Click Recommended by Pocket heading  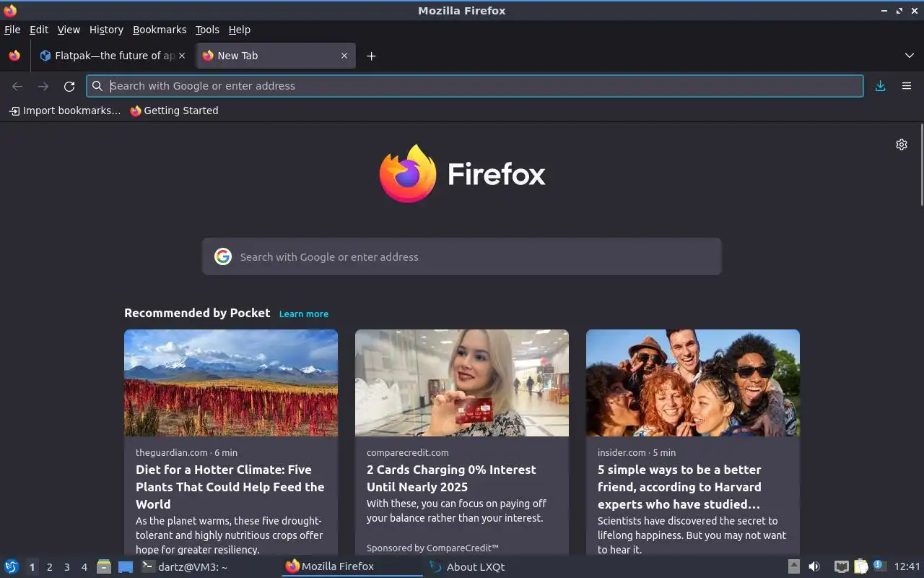tap(197, 313)
